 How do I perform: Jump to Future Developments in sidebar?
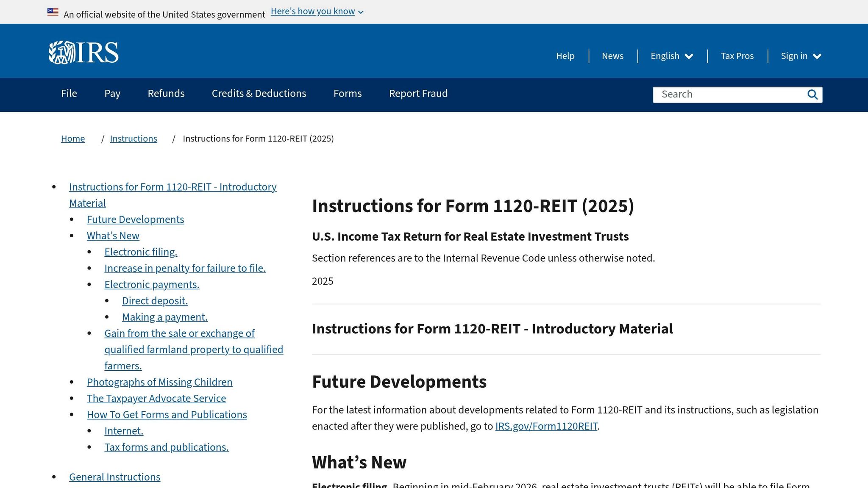tap(136, 219)
